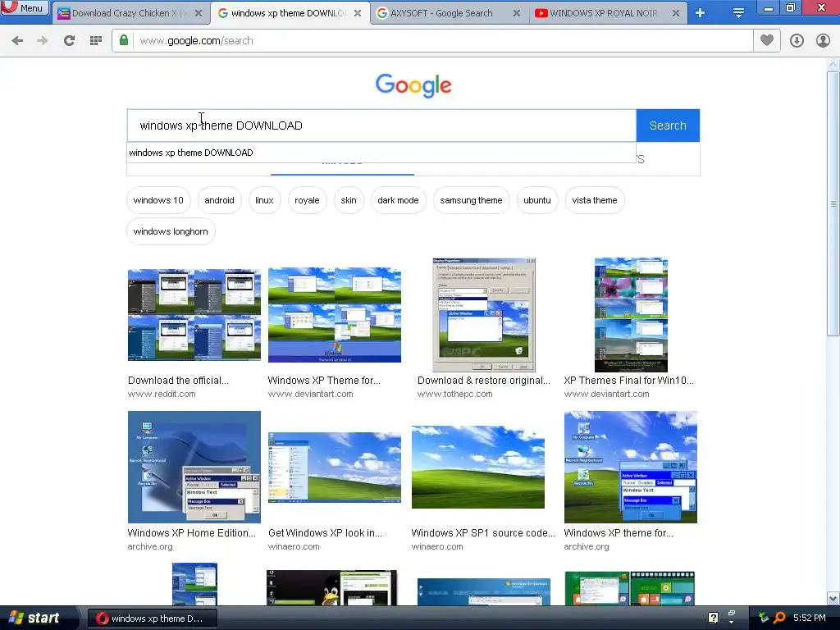Filter by windows 10 chip
The image size is (840, 630).
click(x=158, y=200)
